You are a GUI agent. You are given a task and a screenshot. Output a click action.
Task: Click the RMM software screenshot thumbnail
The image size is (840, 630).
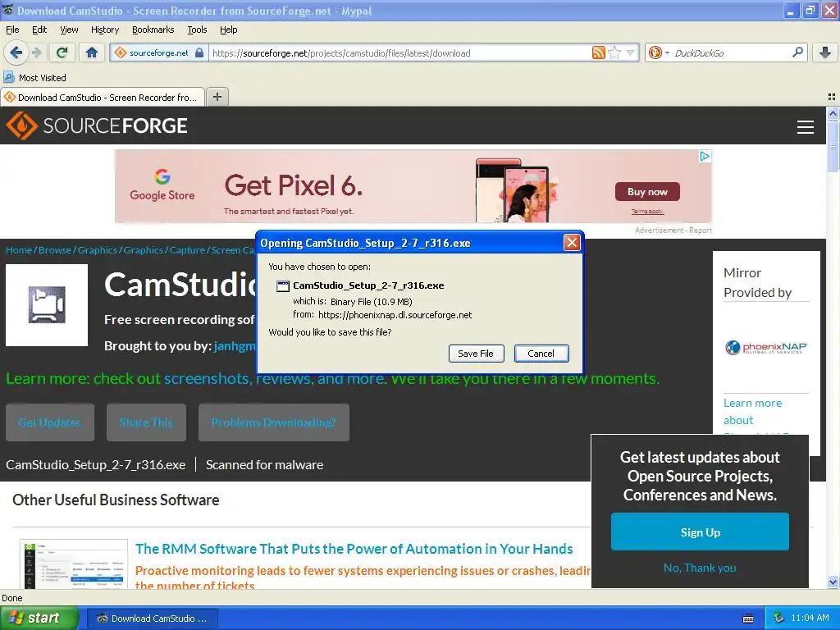coord(73,564)
